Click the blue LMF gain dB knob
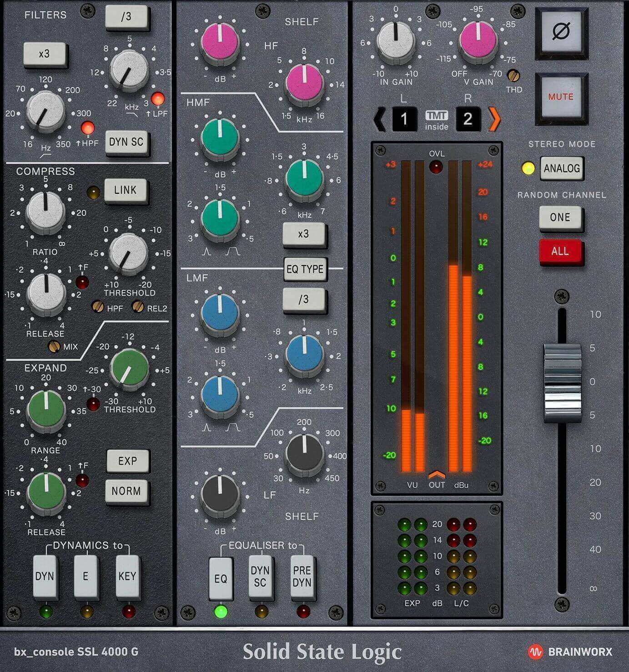The height and width of the screenshot is (672, 629). [220, 315]
